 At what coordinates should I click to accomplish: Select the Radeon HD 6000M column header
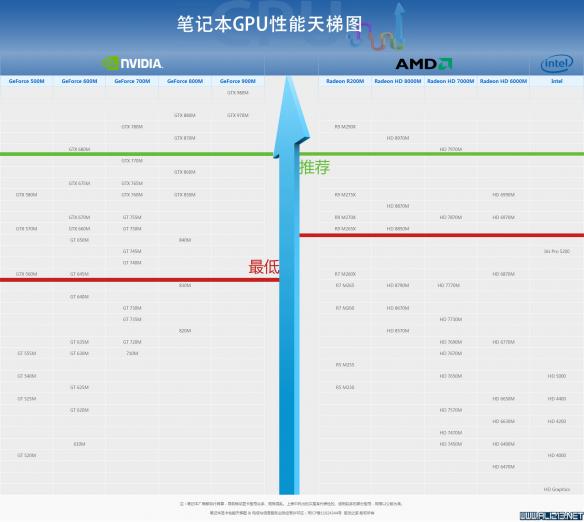(504, 81)
